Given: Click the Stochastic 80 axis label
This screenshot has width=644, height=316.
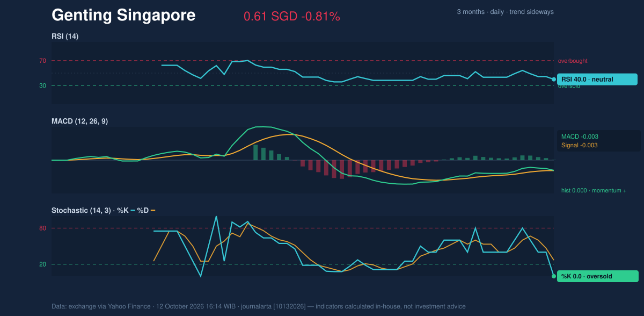Looking at the screenshot, I should (x=42, y=228).
